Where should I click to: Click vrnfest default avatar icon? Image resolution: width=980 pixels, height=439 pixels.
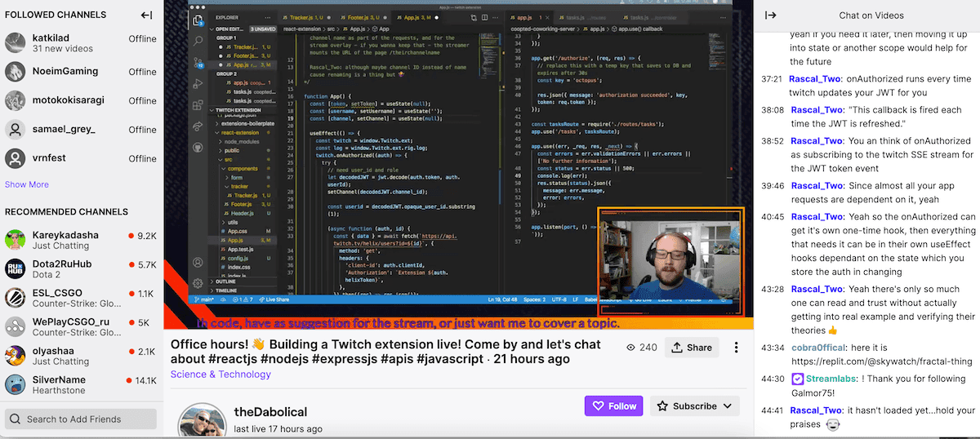pos(16,157)
